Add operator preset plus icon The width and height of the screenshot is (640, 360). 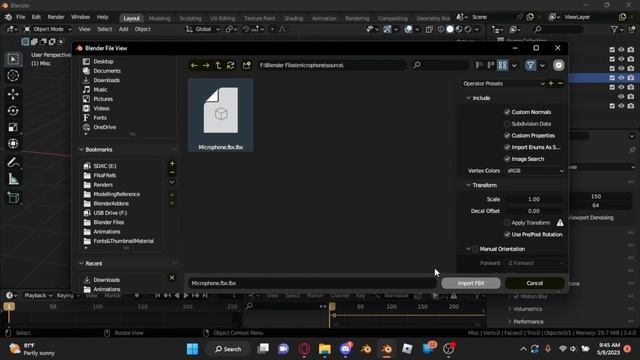pyautogui.click(x=551, y=83)
